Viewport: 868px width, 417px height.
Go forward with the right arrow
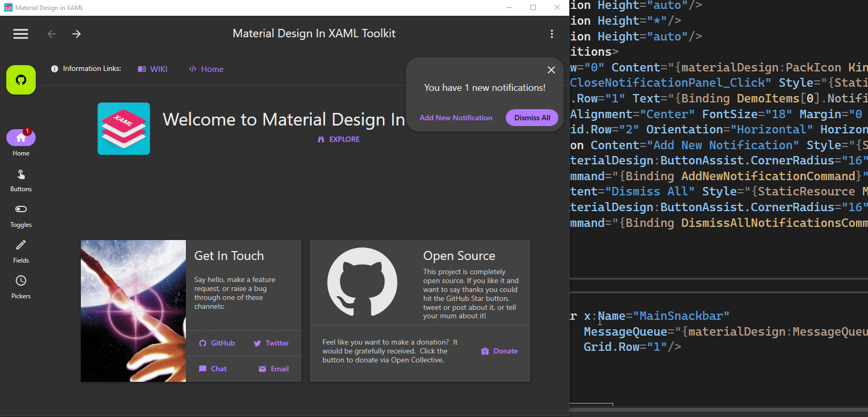tap(77, 34)
